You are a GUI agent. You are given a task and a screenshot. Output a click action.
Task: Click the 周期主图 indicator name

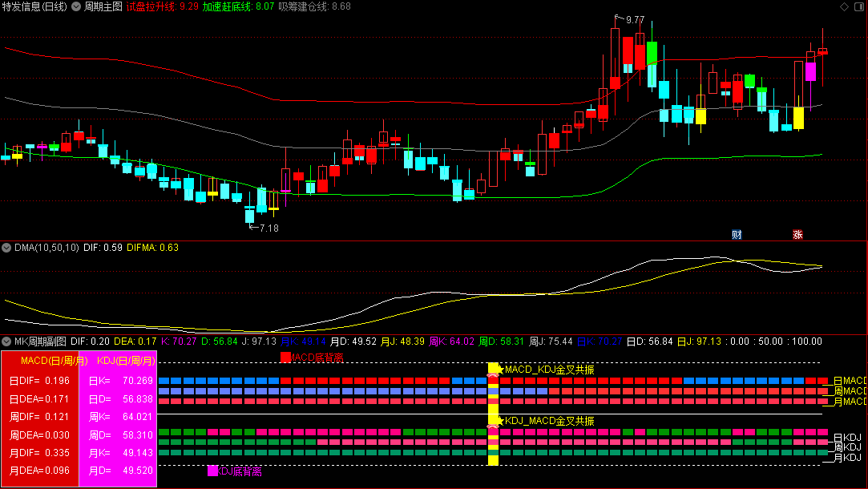103,6
